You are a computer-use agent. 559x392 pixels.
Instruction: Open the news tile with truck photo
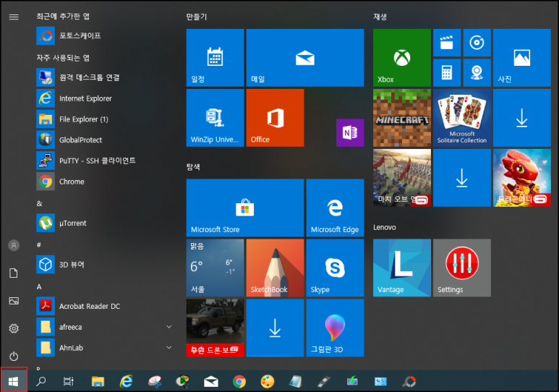click(215, 328)
